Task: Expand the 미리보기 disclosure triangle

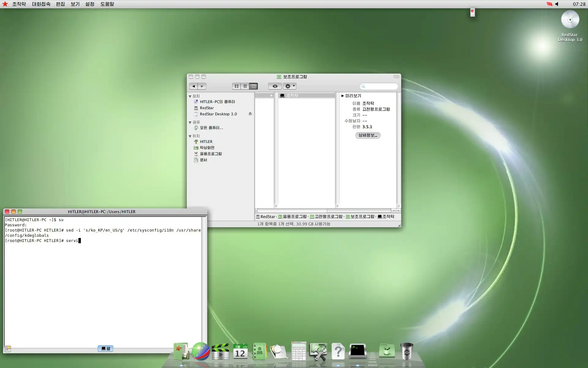Action: tap(342, 96)
